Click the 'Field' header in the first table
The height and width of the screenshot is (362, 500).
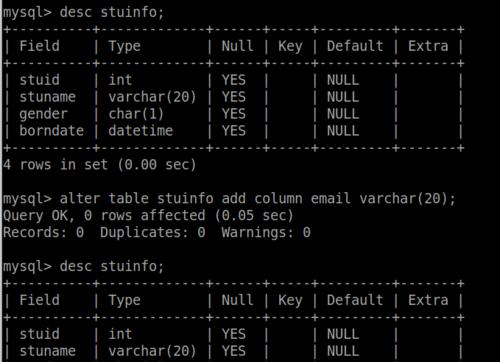pos(39,46)
